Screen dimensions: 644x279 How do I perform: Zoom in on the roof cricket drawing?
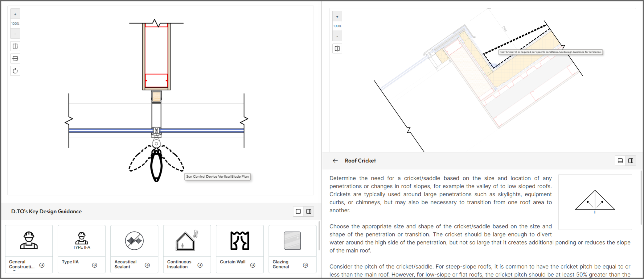[337, 17]
